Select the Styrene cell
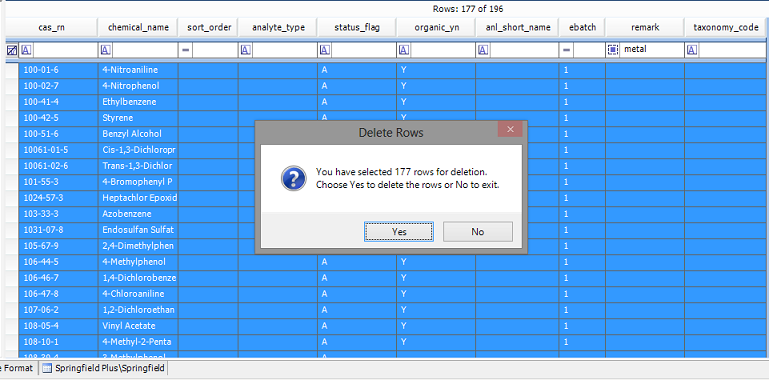 click(x=138, y=118)
